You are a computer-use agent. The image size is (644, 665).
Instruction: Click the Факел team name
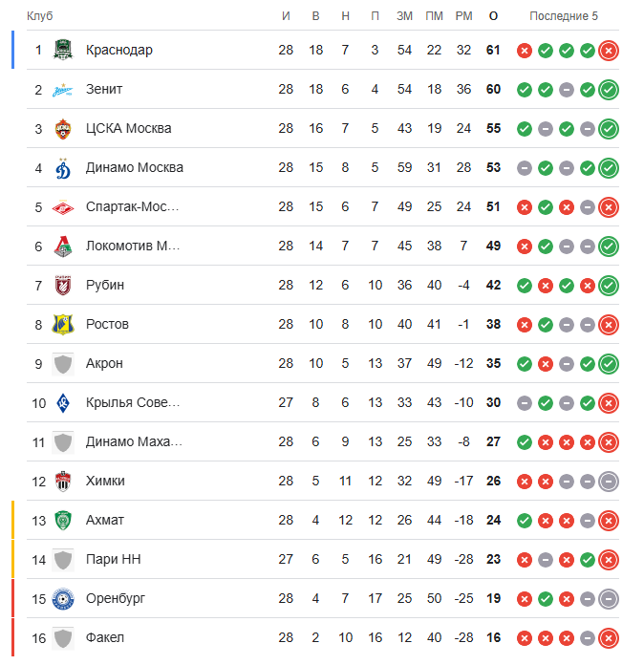click(x=105, y=637)
